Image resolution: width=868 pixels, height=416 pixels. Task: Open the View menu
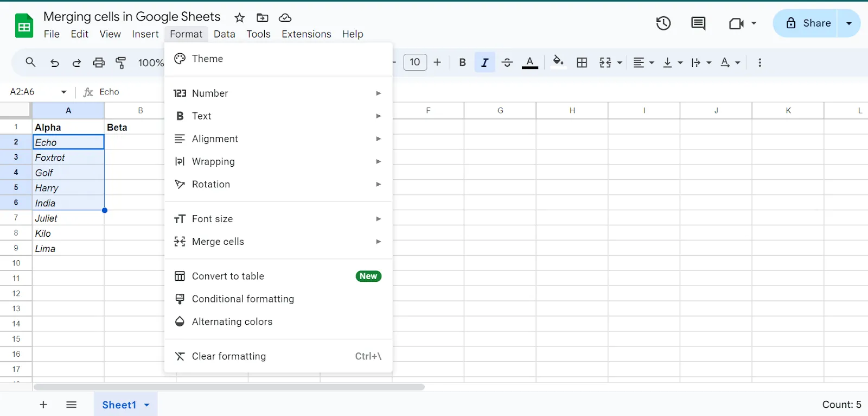click(110, 34)
